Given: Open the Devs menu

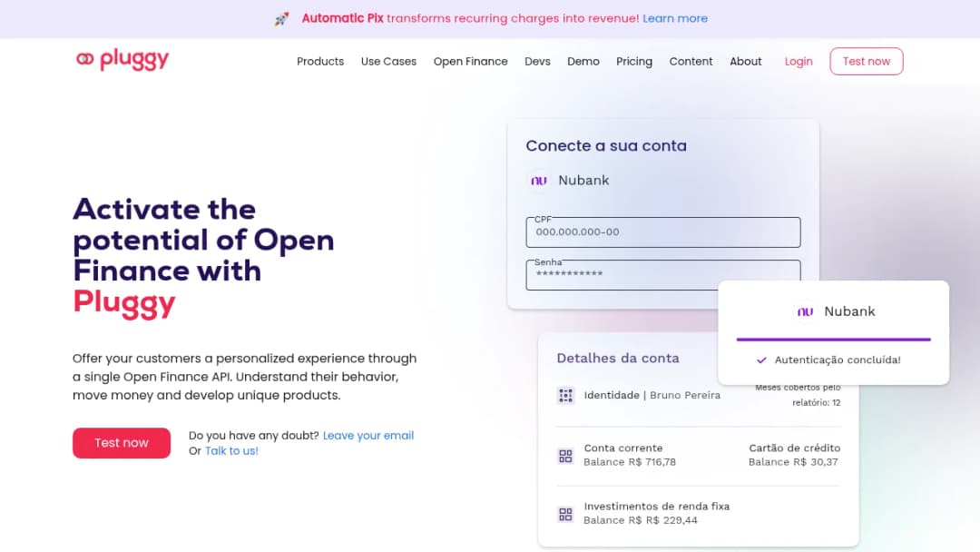Looking at the screenshot, I should (537, 61).
